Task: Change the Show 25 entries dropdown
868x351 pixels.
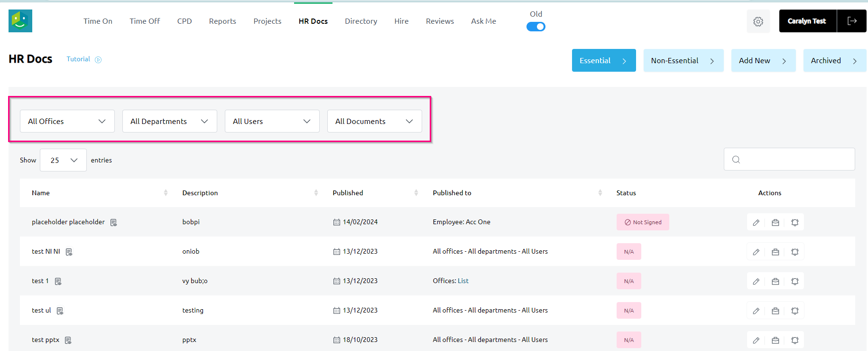Action: [x=64, y=160]
